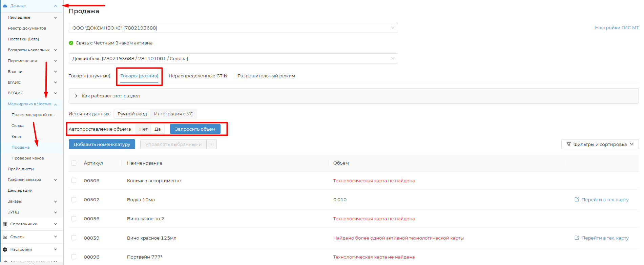This screenshot has height=265, width=644.
Task: Click the table icon beside Справочники
Action: click(5, 224)
